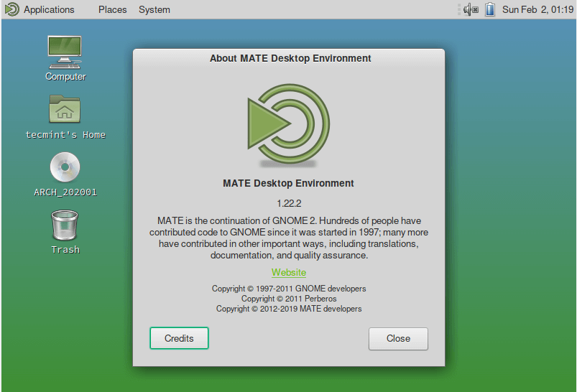
Task: Close the About MATE dialog with Close button
Action: point(398,339)
